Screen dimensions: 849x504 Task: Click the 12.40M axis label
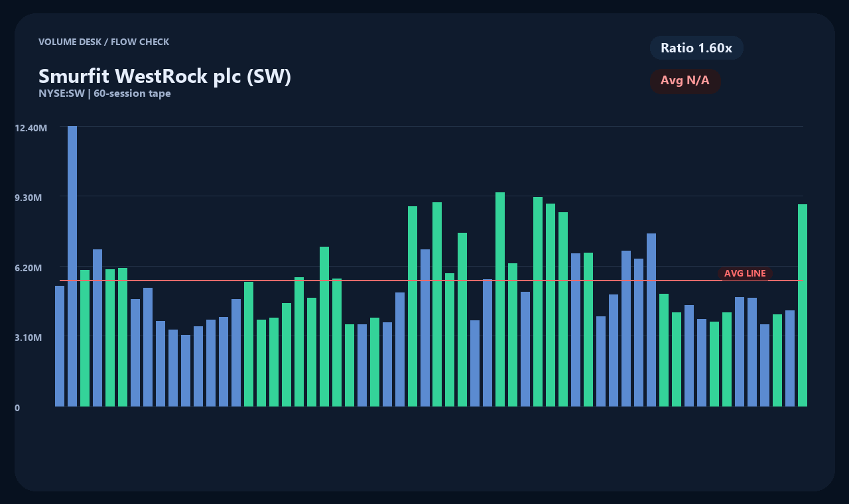31,127
